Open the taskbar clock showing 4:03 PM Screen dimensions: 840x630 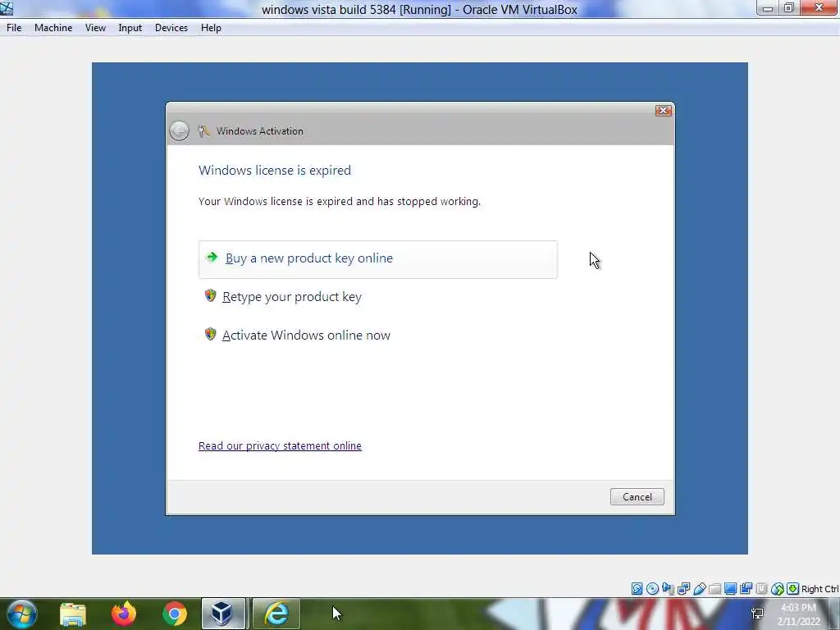click(x=799, y=614)
